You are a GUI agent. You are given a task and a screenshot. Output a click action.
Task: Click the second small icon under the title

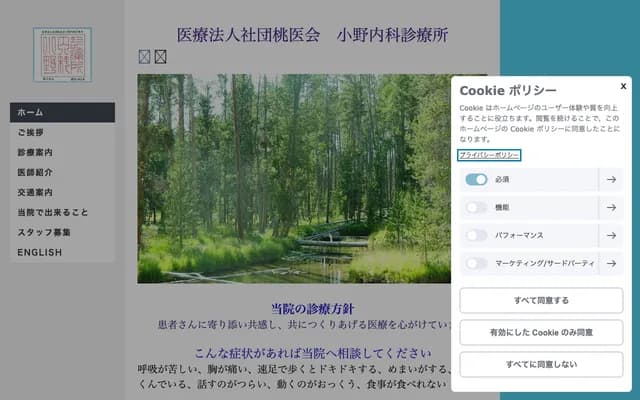(x=160, y=57)
